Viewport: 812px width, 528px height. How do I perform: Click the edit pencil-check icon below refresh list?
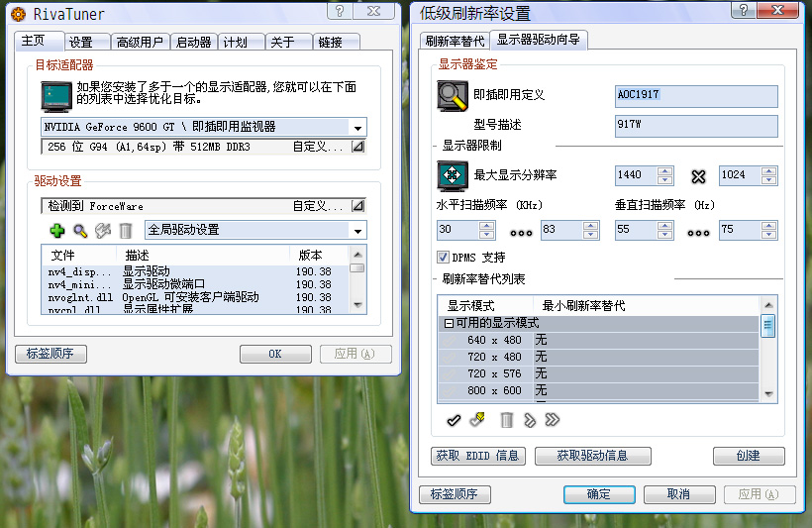477,420
